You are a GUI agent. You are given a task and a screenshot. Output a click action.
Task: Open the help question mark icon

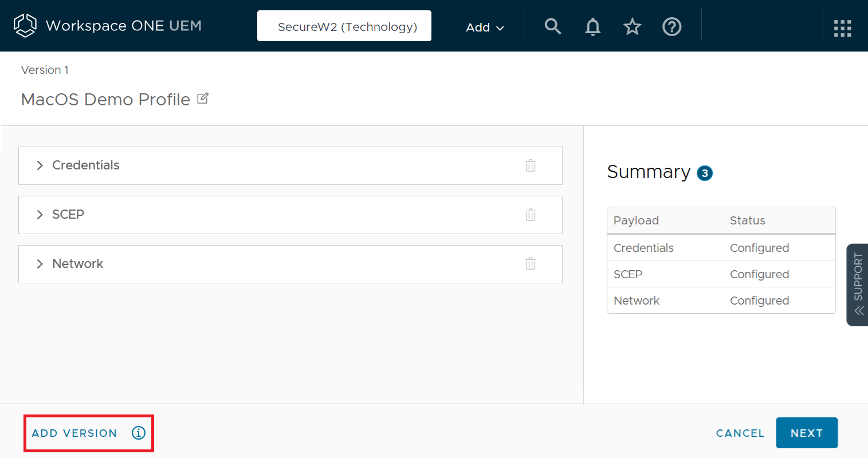coord(672,26)
